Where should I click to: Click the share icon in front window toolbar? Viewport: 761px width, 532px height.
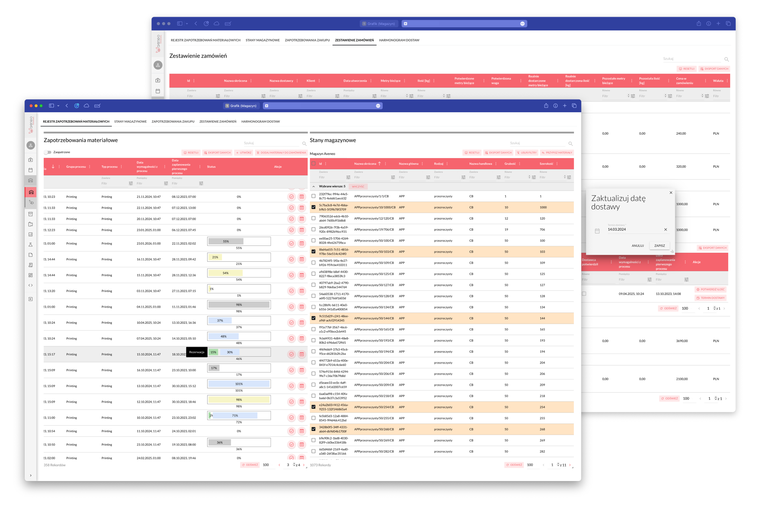coord(546,106)
